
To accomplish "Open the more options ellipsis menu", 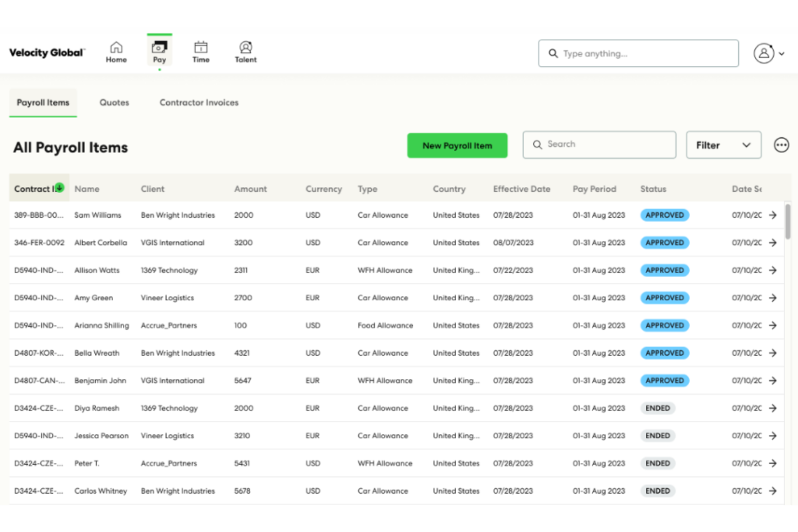I will (x=781, y=145).
